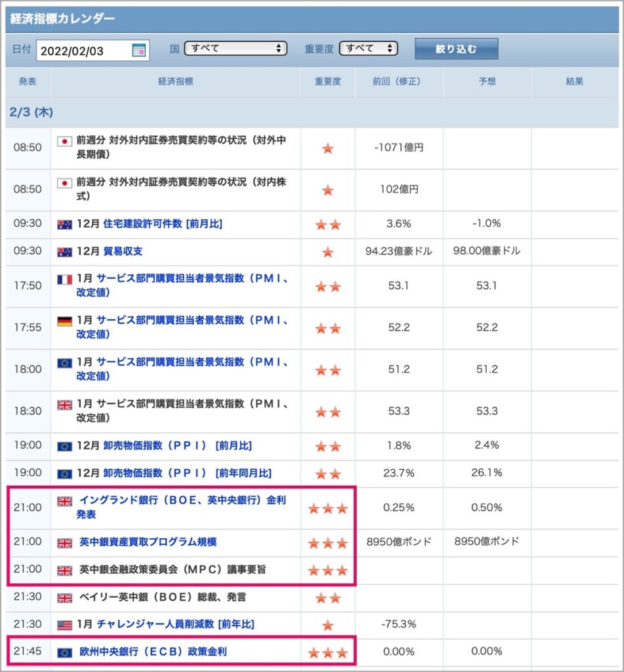Click the 2/3 (木) date heading
624x672 pixels.
click(31, 112)
